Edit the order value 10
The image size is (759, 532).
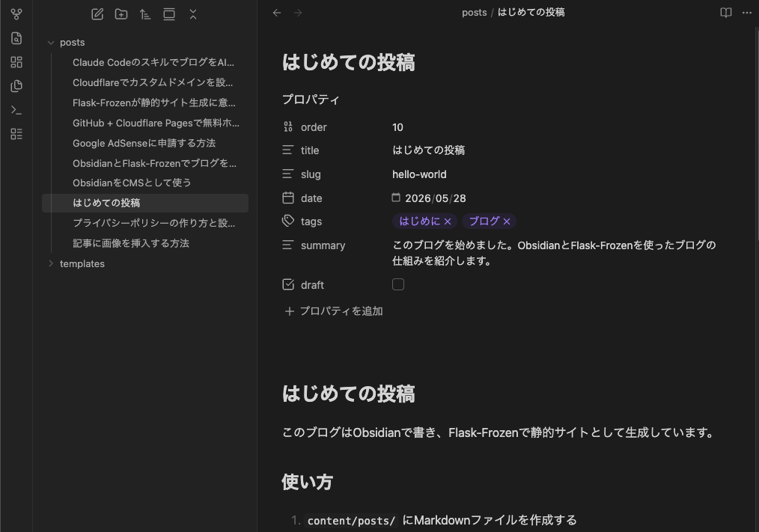pyautogui.click(x=397, y=127)
